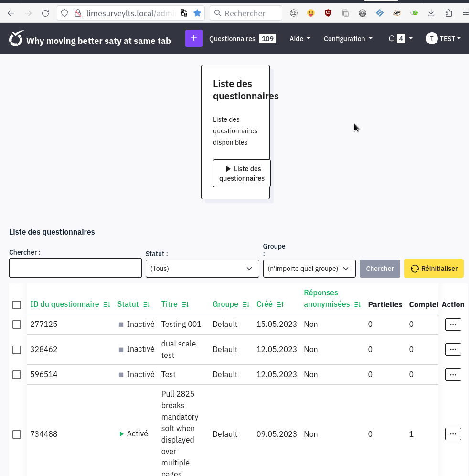Click the sort icon next to Créé
This screenshot has width=469, height=476.
(280, 304)
